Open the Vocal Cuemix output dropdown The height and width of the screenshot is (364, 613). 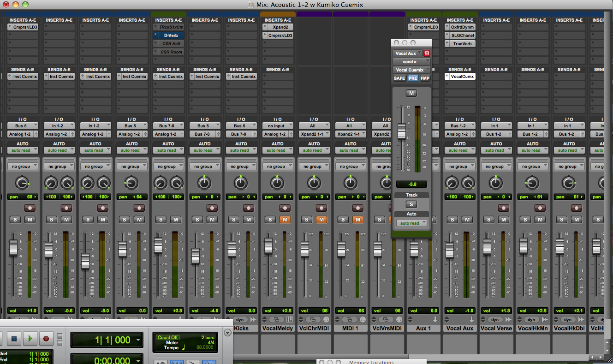(x=411, y=70)
